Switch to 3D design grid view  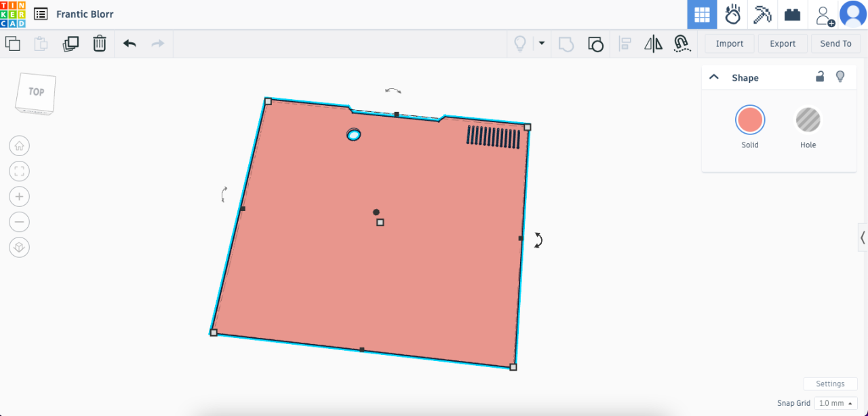(x=702, y=14)
